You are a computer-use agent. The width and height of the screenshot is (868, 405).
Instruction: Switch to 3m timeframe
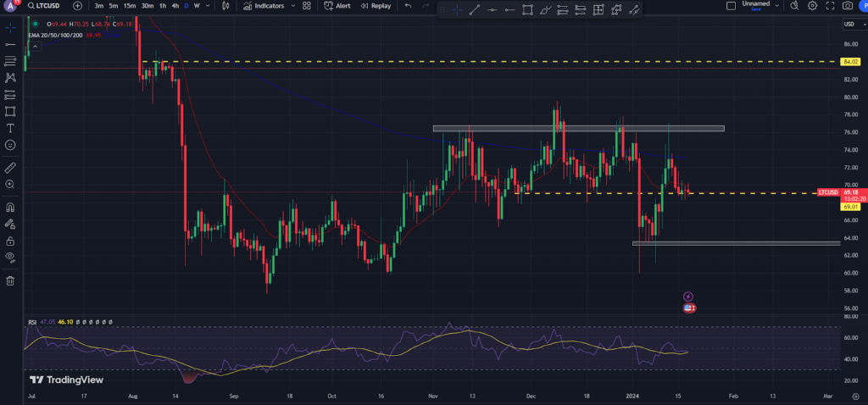(99, 6)
